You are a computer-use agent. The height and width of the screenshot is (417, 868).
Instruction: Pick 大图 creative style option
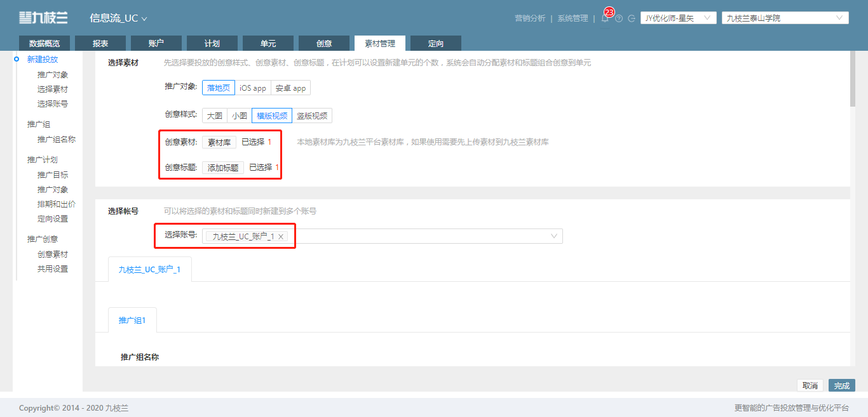[215, 116]
